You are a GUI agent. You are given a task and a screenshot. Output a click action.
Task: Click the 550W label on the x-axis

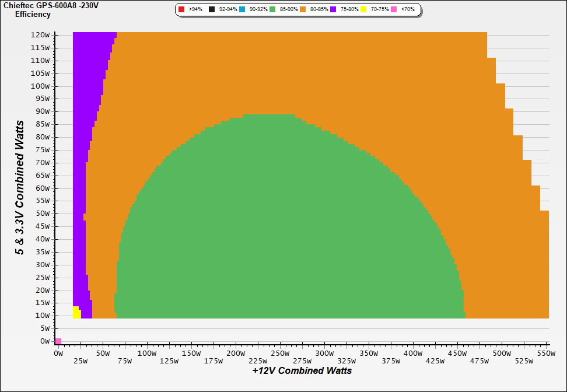(545, 353)
